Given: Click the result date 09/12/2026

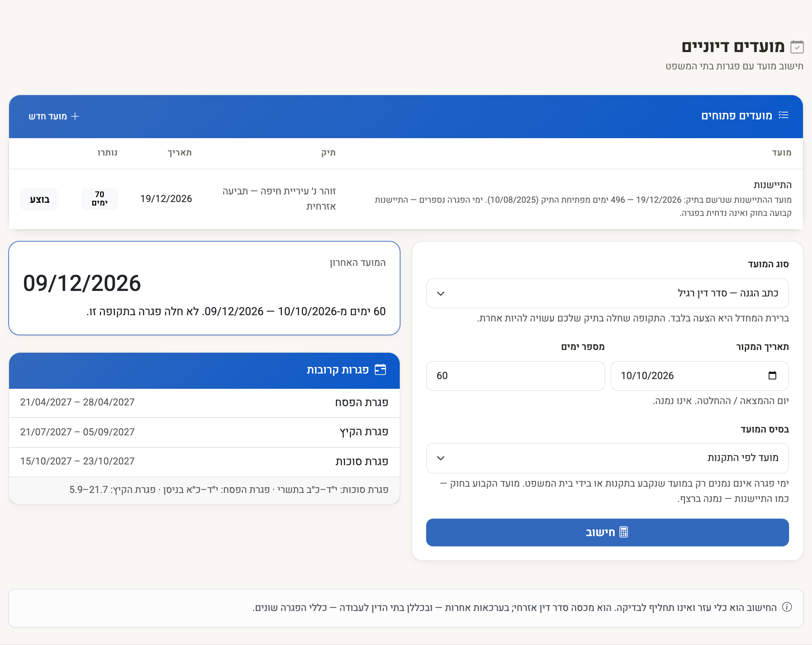Looking at the screenshot, I should pyautogui.click(x=82, y=283).
